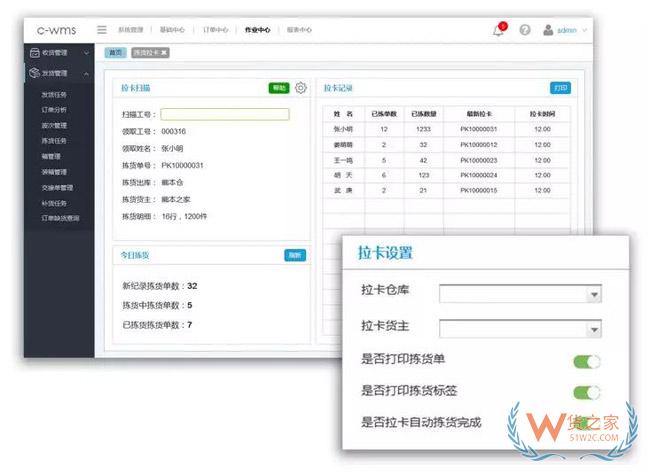Click 拣货中拣货单数 count 5
The image size is (650, 474).
189,305
